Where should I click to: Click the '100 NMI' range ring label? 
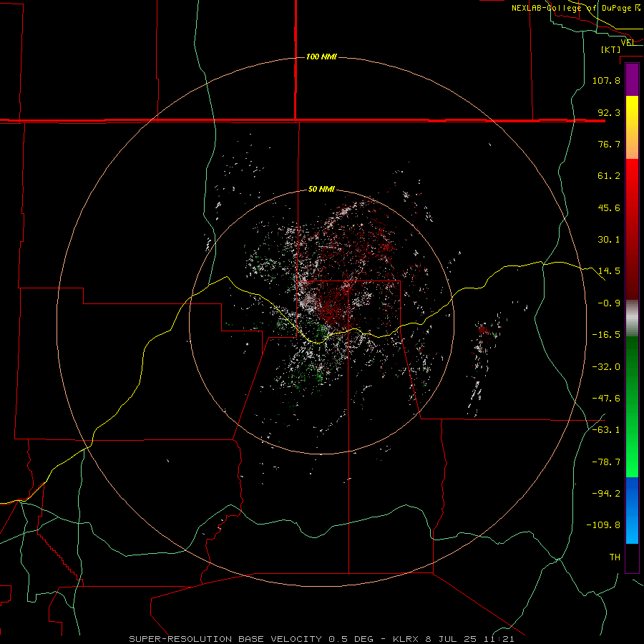[x=321, y=57]
